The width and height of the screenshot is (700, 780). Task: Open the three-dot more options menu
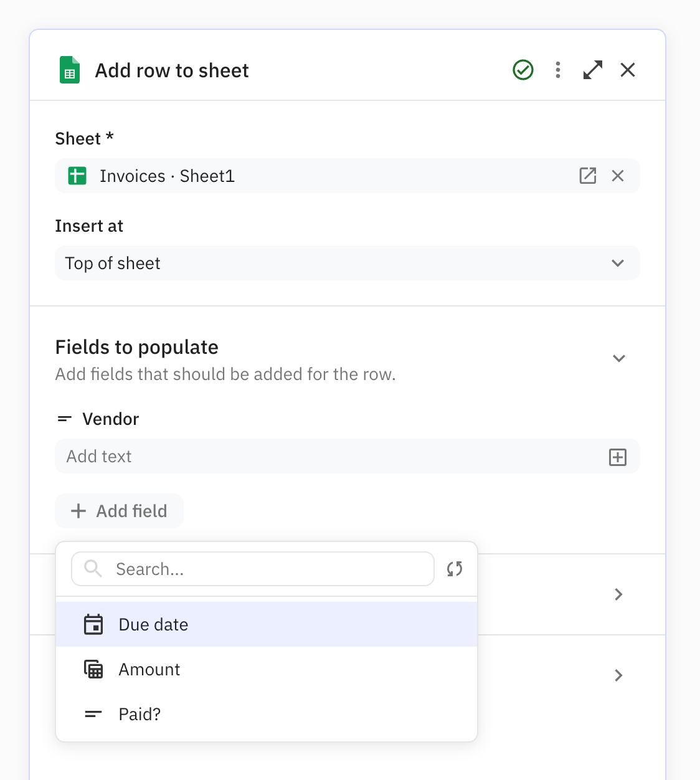click(x=558, y=70)
